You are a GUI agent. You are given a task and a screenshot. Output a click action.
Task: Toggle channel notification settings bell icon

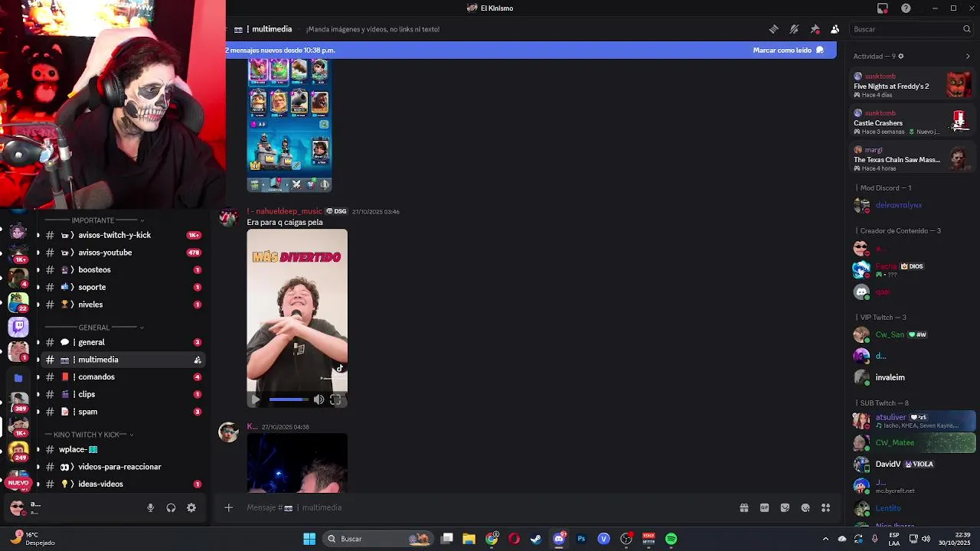coord(794,29)
